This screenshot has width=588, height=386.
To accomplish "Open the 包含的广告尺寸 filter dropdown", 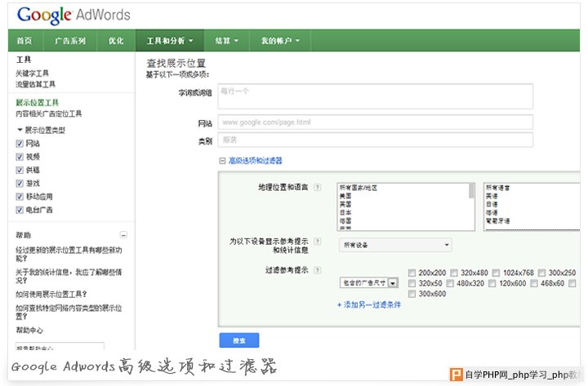I will point(369,283).
